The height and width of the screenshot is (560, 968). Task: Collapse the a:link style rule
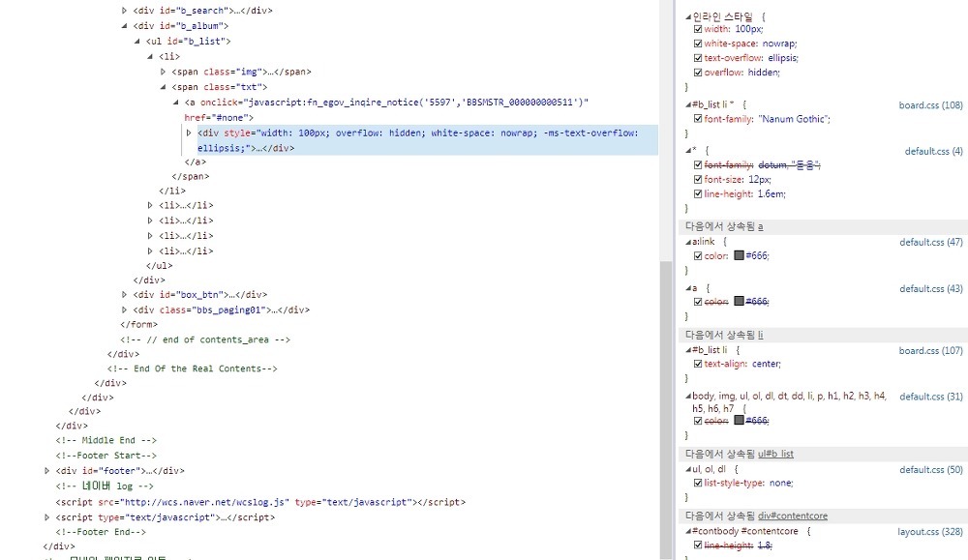[x=688, y=242]
